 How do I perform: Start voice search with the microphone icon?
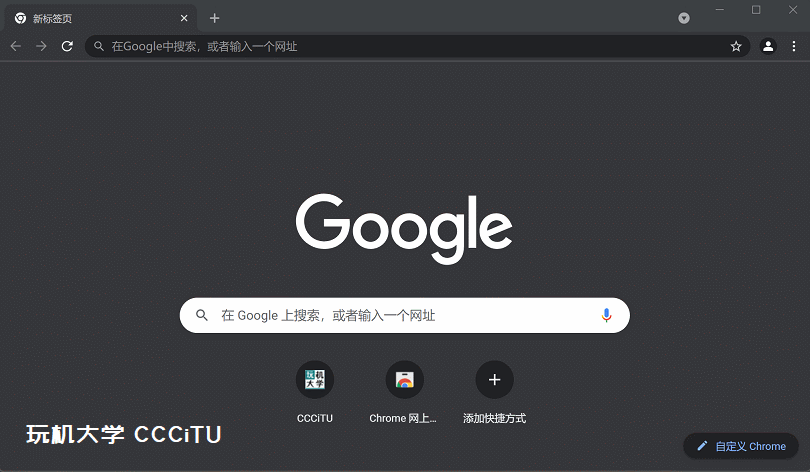coord(606,315)
